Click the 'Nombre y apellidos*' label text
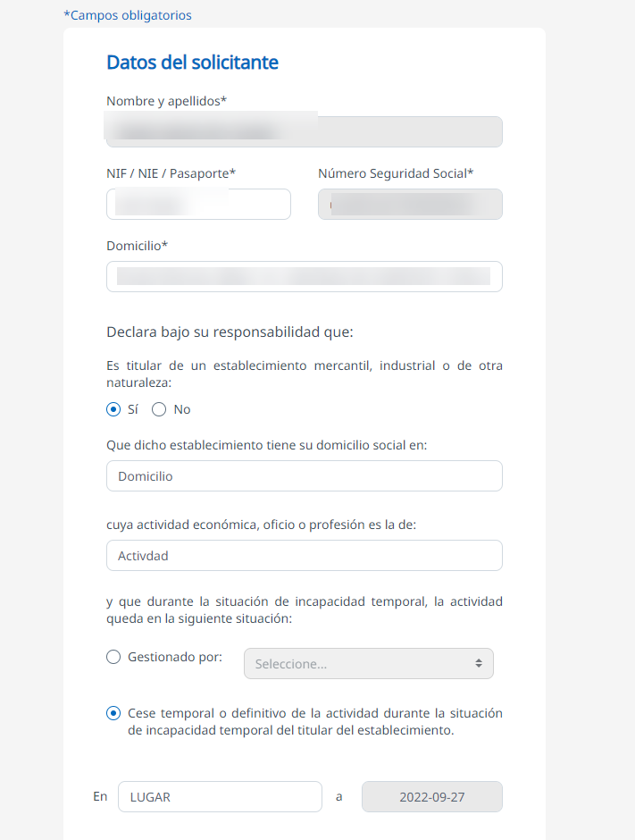Viewport: 635px width, 840px height. [x=166, y=101]
